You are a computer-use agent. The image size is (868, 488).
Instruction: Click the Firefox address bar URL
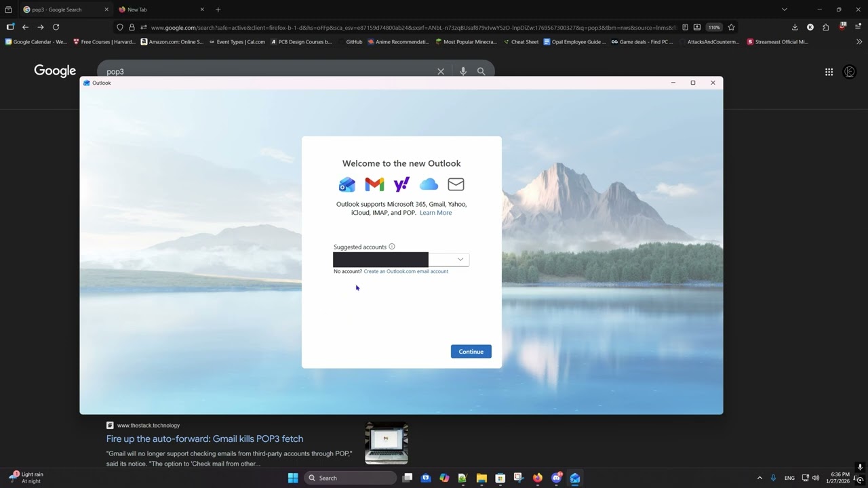(413, 28)
